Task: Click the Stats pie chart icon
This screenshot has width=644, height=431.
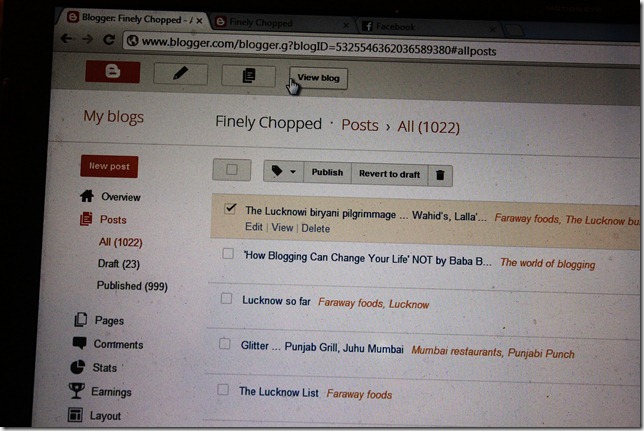Action: pyautogui.click(x=78, y=367)
